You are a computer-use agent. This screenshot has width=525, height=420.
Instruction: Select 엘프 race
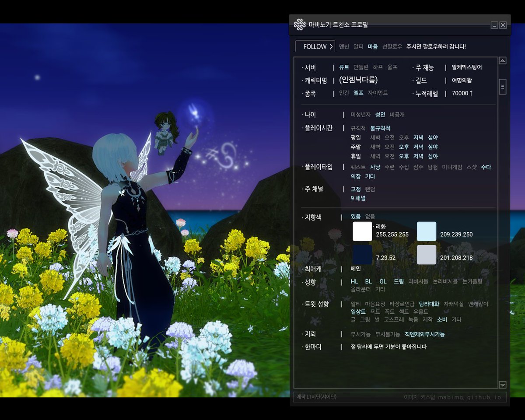click(358, 93)
